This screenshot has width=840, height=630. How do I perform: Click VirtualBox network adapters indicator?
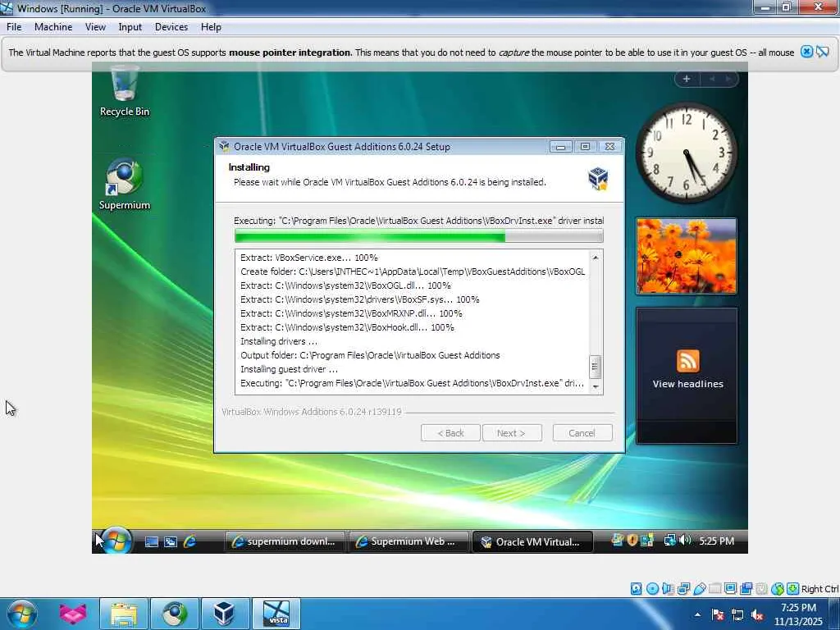coord(683,589)
